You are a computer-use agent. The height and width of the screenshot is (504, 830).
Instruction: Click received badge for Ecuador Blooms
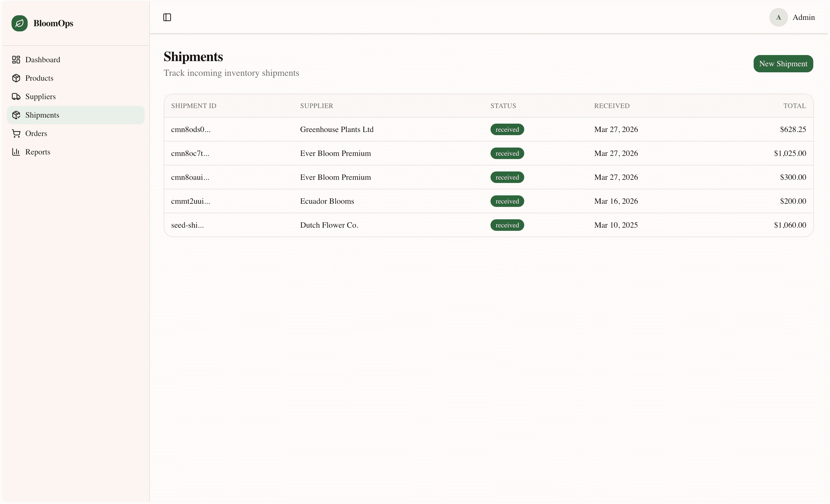pyautogui.click(x=507, y=201)
